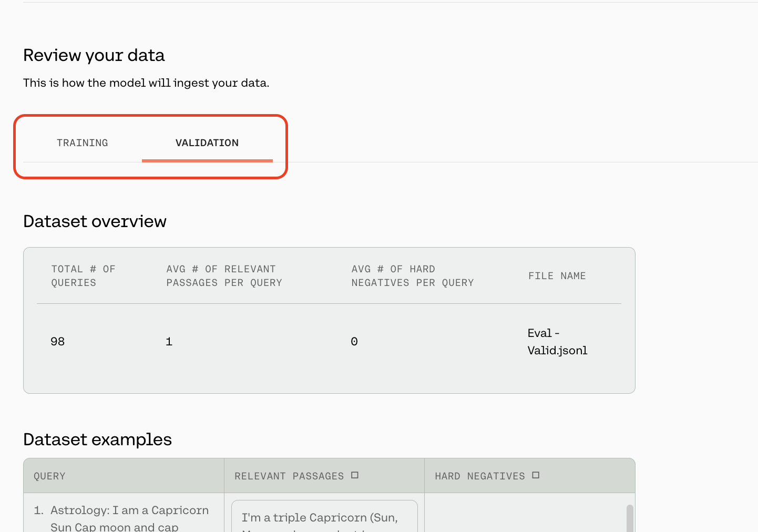Screen dimensions: 758x532
Task: Click the Dataset examples heading
Action: 97,439
